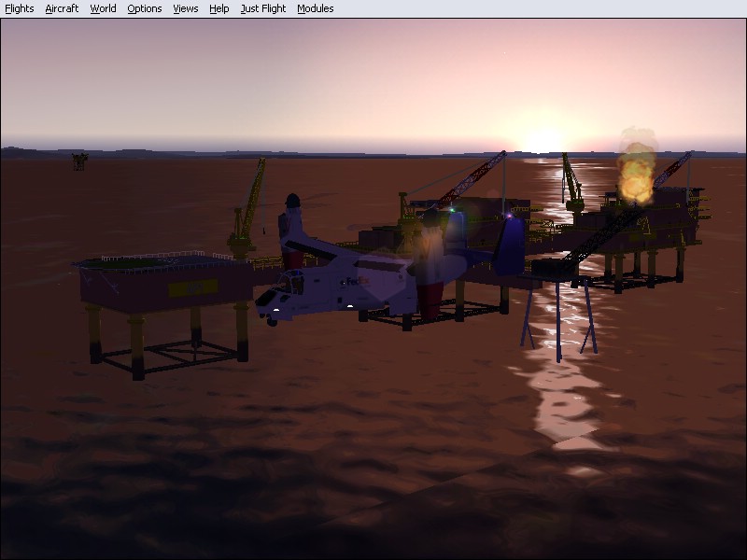Open the Aircraft menu
Viewport: 747px width, 560px height.
62,8
